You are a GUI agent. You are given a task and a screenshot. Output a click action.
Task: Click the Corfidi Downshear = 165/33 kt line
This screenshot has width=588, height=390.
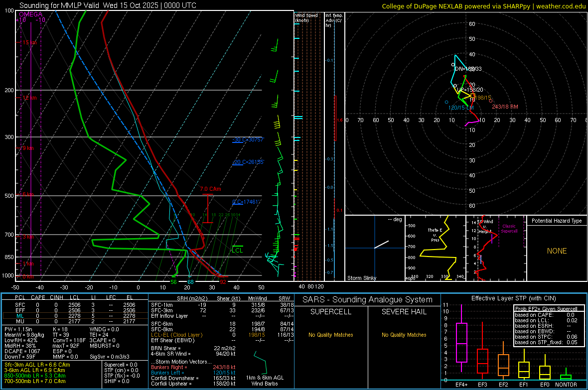[193, 378]
